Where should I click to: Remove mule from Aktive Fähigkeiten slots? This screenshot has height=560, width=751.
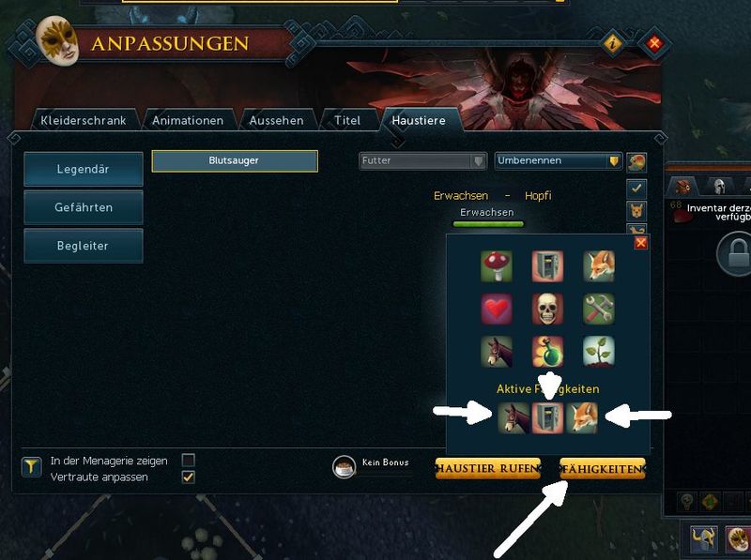[513, 417]
